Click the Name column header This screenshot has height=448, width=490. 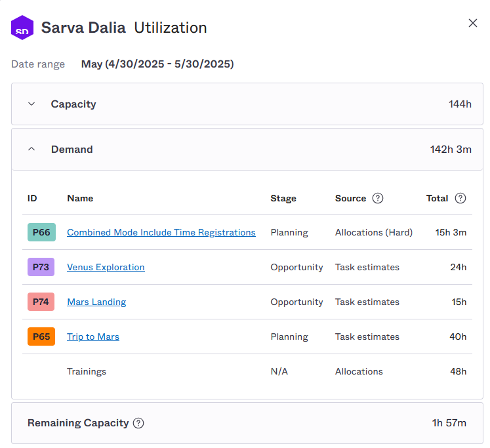coord(80,198)
